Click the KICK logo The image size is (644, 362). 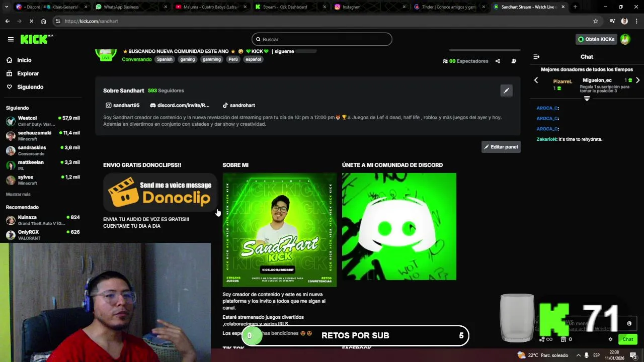(37, 39)
